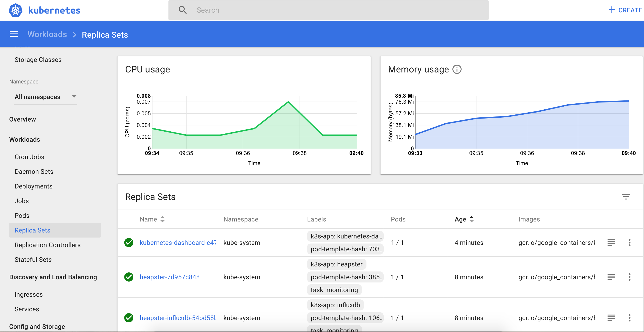Open actions menu for kubernetes-dashboard row
This screenshot has width=644, height=332.
click(629, 242)
